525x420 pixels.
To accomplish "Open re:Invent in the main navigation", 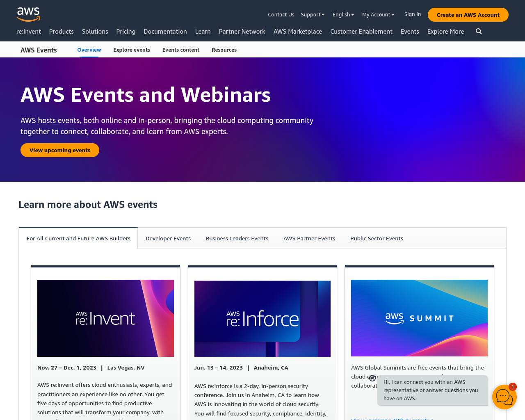I will click(29, 32).
